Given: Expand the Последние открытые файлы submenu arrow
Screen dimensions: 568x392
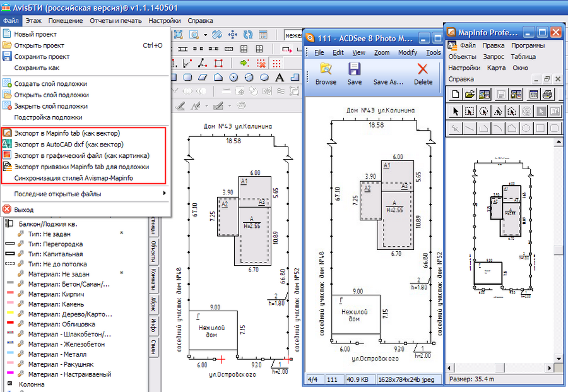Looking at the screenshot, I should click(x=165, y=193).
